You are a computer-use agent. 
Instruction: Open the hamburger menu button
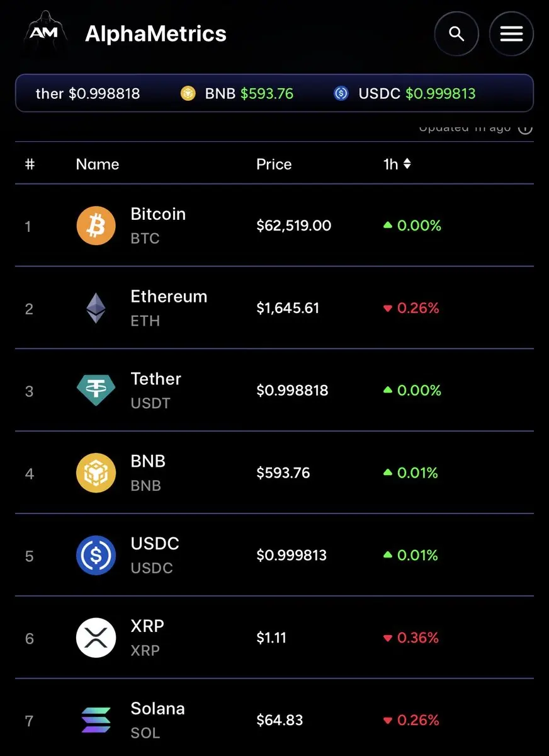pyautogui.click(x=511, y=33)
